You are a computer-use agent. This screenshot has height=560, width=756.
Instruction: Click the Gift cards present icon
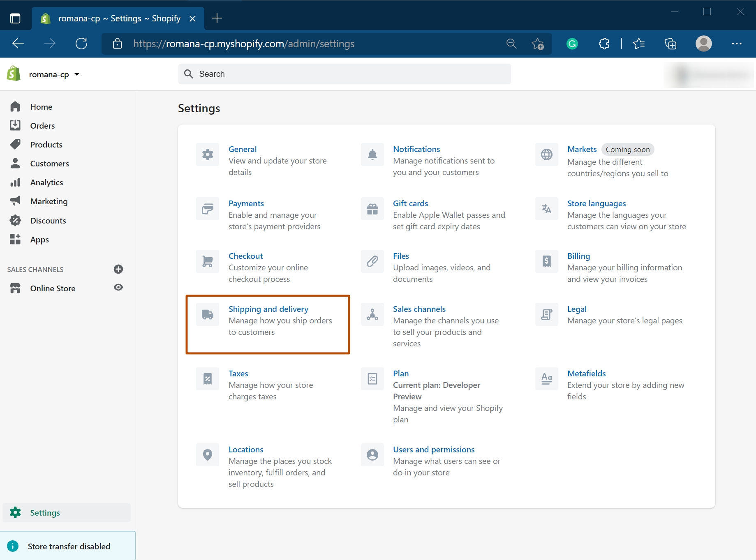click(x=372, y=209)
